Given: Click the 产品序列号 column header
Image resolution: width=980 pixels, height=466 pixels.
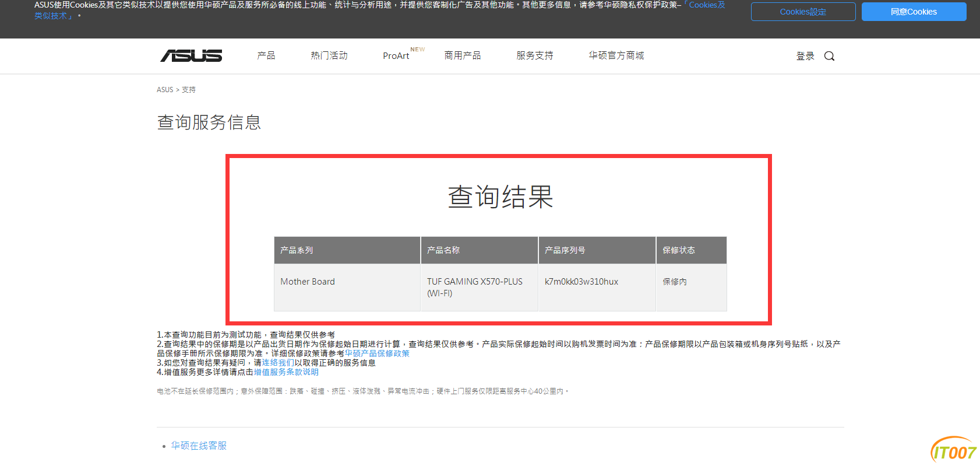Looking at the screenshot, I should 597,250.
